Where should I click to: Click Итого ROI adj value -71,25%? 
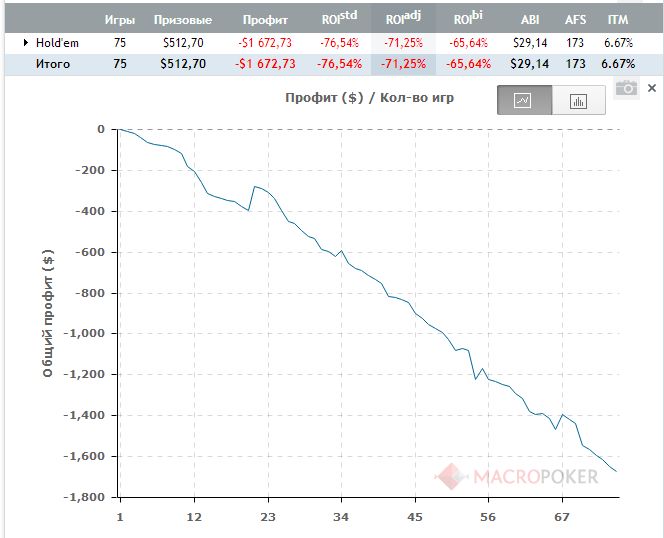[404, 64]
